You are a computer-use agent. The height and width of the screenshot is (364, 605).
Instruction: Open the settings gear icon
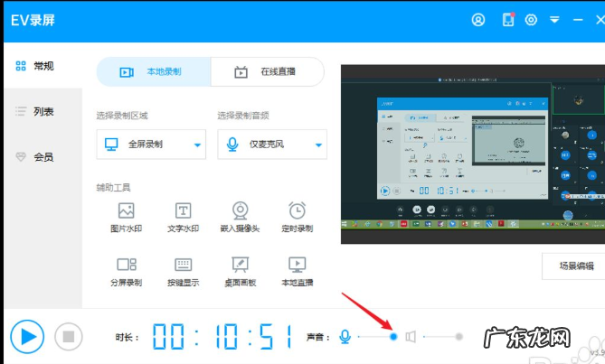click(x=531, y=20)
